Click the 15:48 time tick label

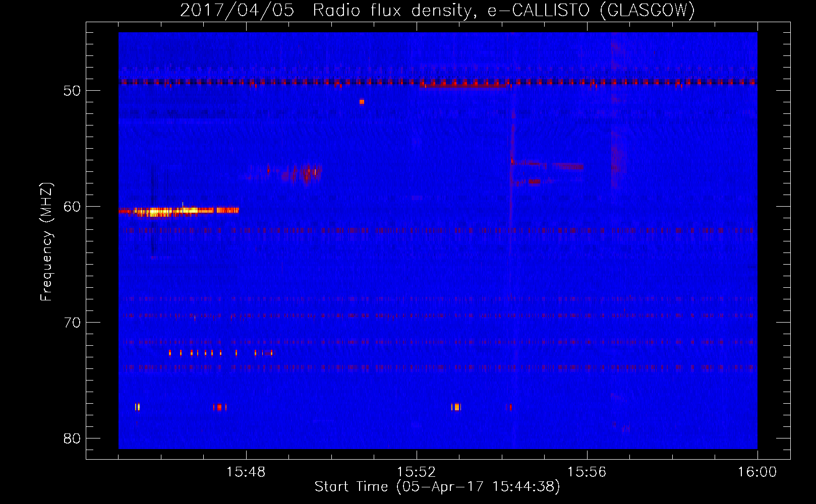(246, 472)
